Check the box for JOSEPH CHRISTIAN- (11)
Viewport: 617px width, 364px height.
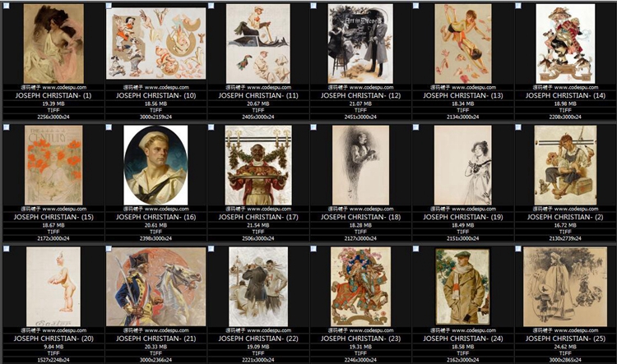[x=212, y=6]
